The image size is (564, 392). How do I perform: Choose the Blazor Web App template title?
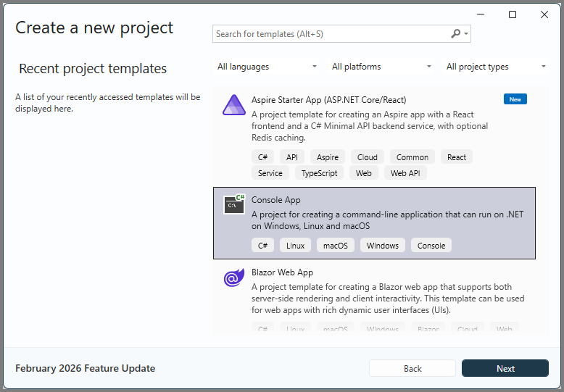pos(282,272)
